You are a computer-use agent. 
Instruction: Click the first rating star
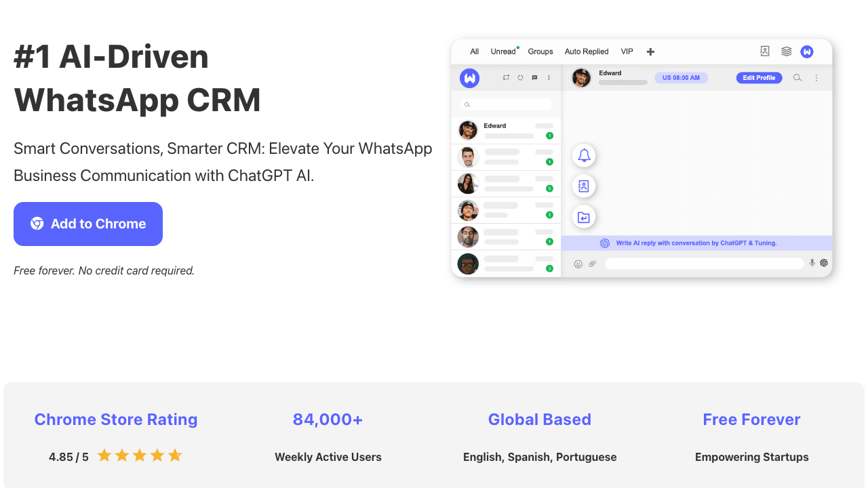pos(104,455)
